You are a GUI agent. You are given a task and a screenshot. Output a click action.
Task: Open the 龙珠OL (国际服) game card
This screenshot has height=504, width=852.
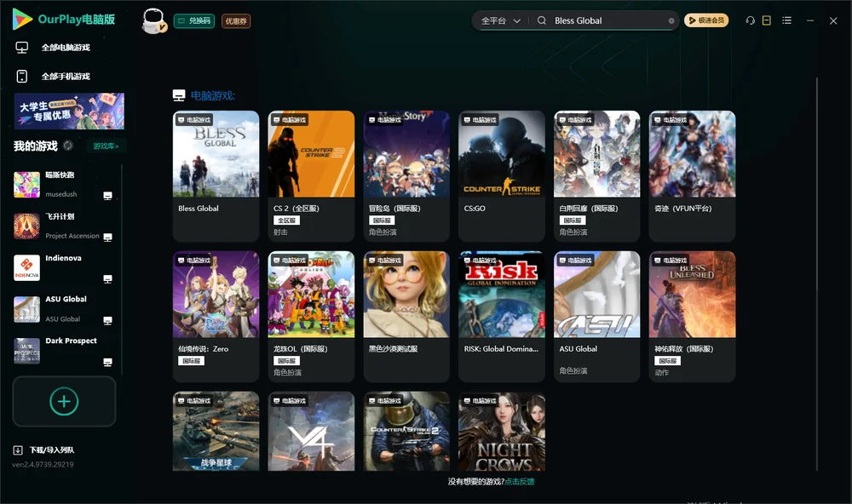point(311,317)
